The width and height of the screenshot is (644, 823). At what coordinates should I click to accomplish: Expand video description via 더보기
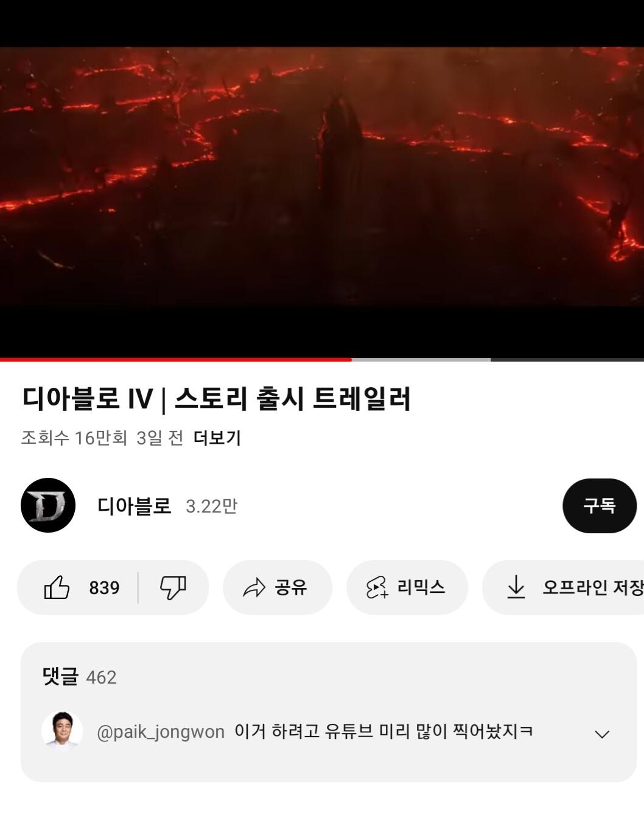click(217, 438)
